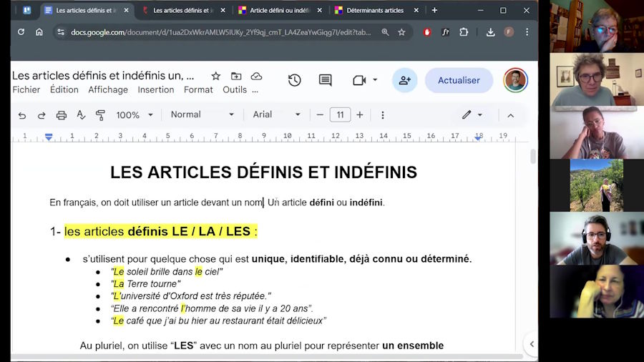Star this document as a favorite
The width and height of the screenshot is (644, 362).
click(215, 76)
